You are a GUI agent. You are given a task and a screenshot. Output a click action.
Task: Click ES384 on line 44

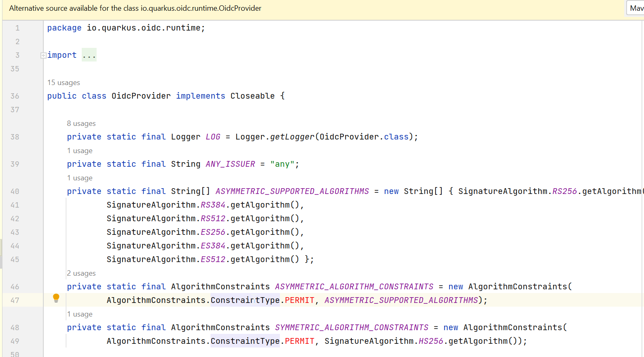click(213, 246)
